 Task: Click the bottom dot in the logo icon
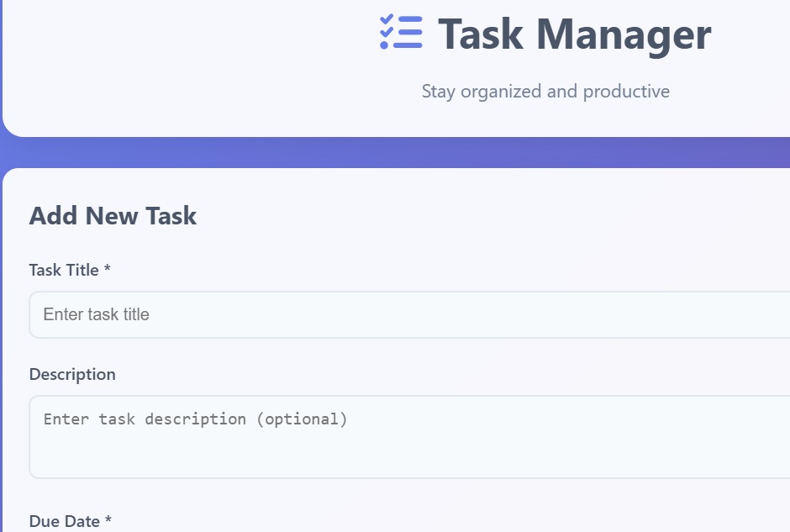click(384, 45)
